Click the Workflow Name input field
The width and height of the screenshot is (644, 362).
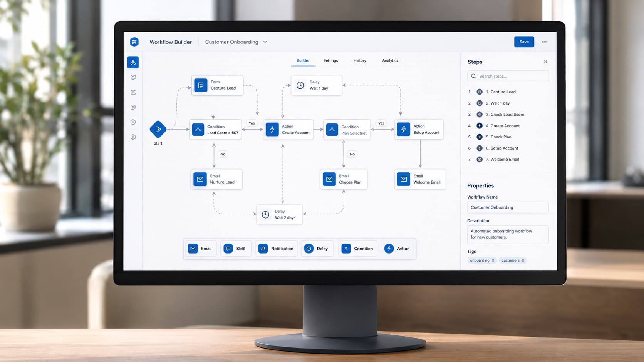pos(508,207)
